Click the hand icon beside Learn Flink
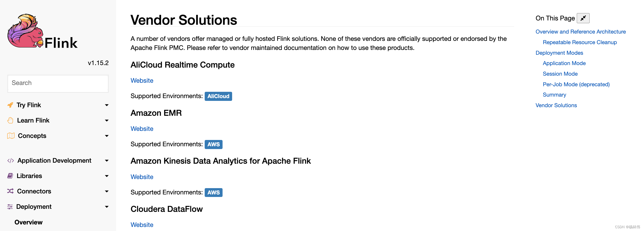The height and width of the screenshot is (231, 644). pos(10,121)
